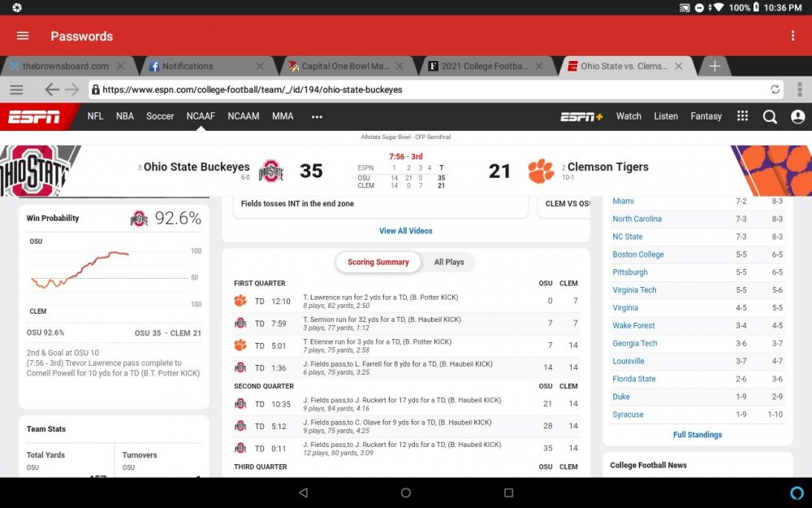812x508 pixels.
Task: Open the Boston College standings link
Action: tap(638, 254)
